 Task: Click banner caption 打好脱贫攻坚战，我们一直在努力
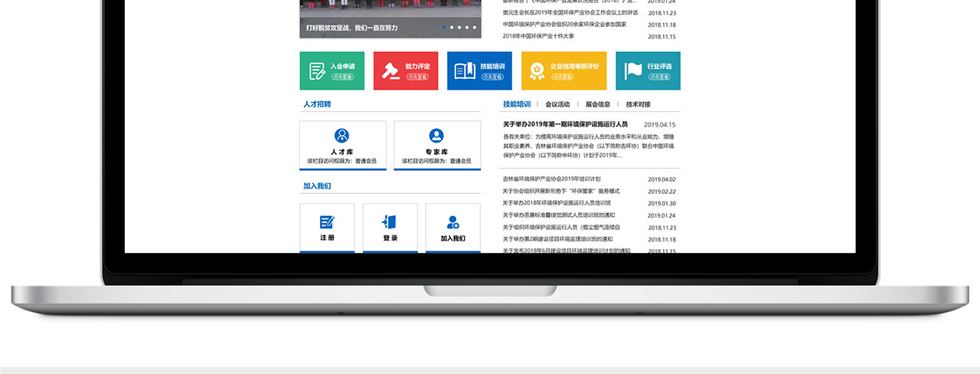tap(351, 28)
